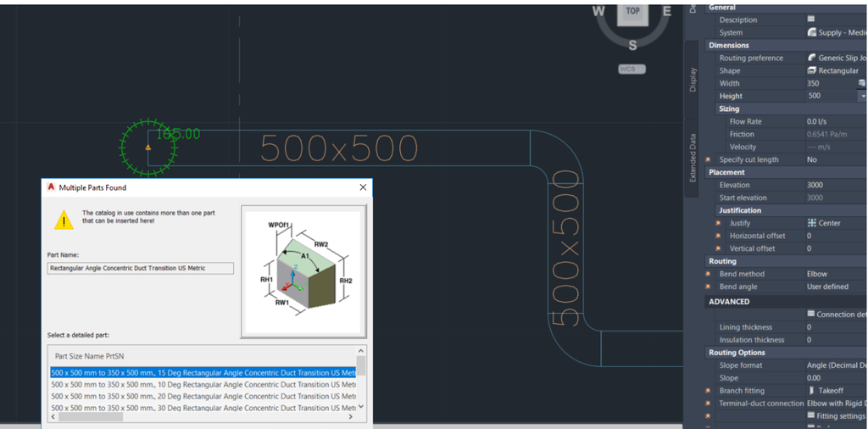Click the Routing preference Generic Slip Joint icon
Screen dimensions: 868x429
pos(811,58)
